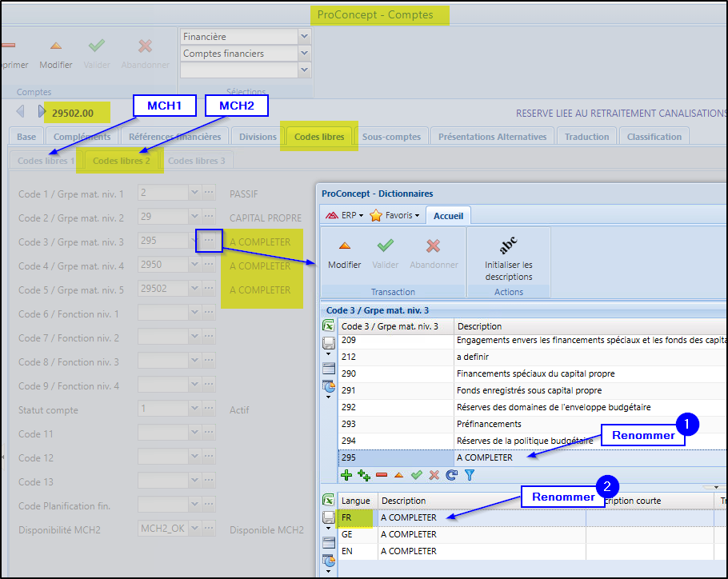This screenshot has height=579, width=728.
Task: Click the blue funnel filter icon
Action: [470, 475]
